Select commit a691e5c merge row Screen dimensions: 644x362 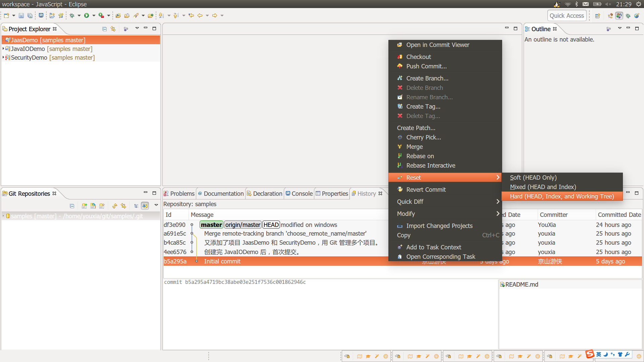(x=275, y=234)
